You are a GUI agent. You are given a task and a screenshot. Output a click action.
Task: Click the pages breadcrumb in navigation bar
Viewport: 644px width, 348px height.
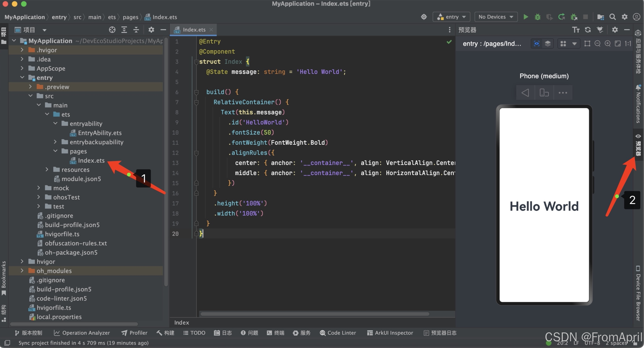130,17
